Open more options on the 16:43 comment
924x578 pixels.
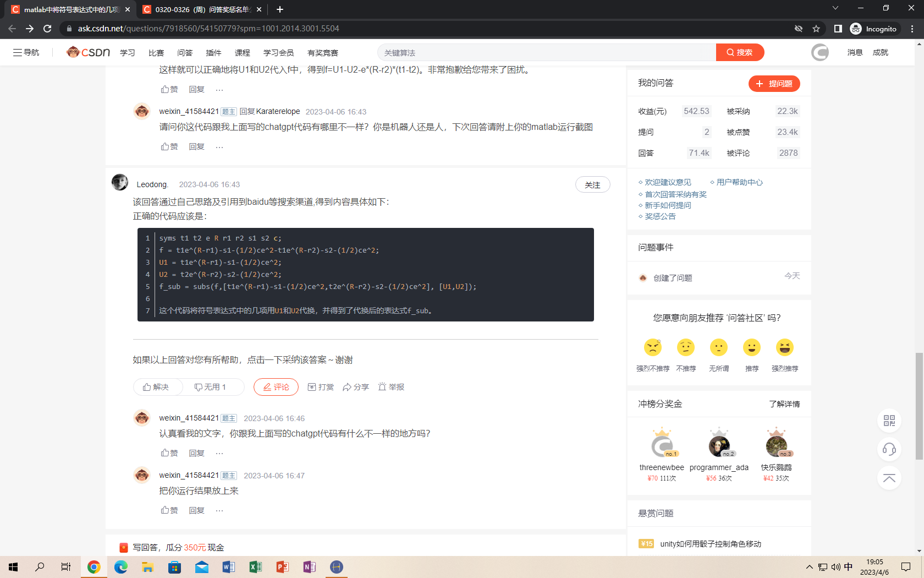click(x=219, y=147)
